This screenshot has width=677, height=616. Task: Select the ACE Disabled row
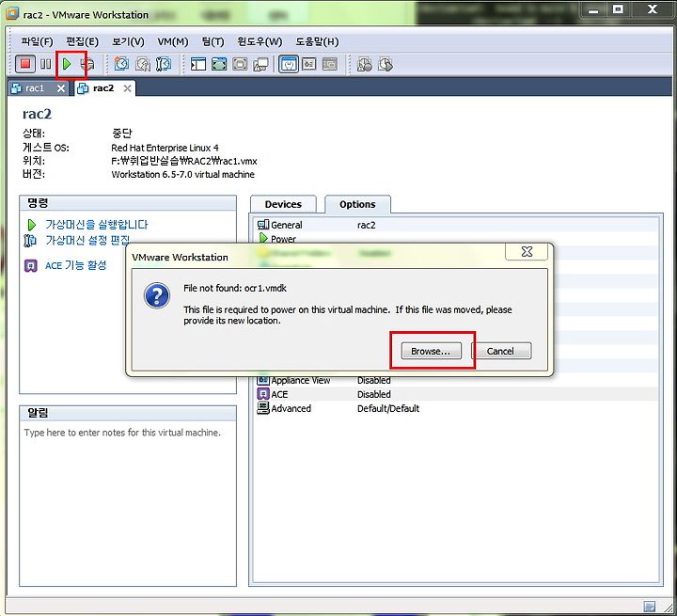tap(455, 394)
